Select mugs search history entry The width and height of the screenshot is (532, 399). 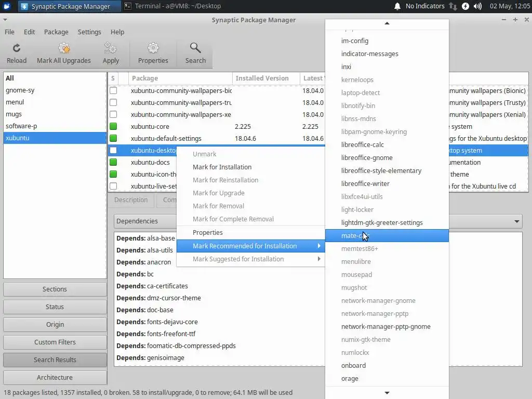click(55, 114)
